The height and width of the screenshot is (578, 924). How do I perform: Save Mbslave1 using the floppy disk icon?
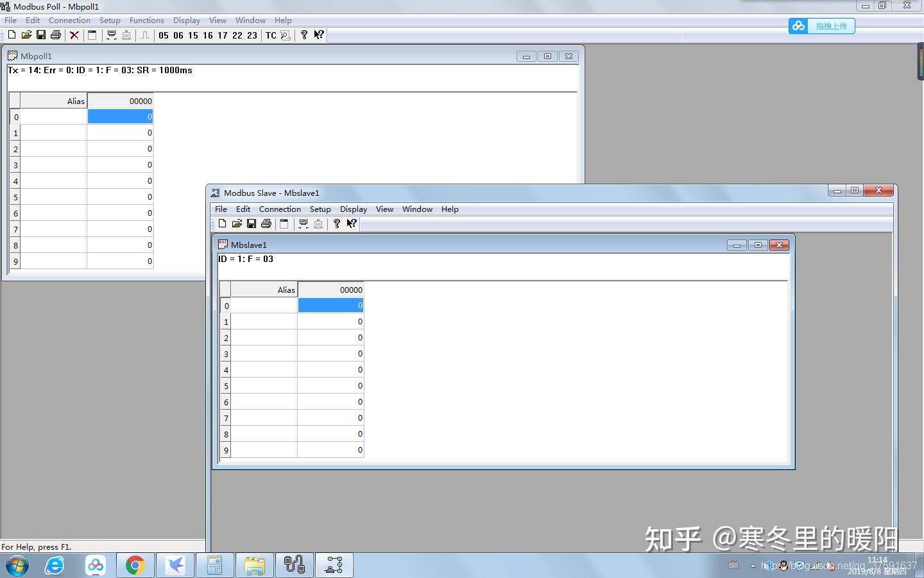point(252,223)
